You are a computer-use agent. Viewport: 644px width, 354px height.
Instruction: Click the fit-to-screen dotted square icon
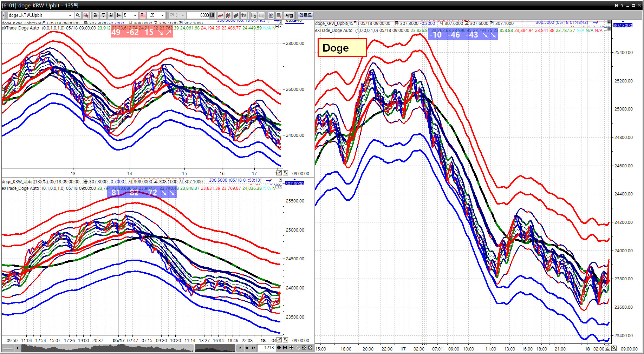point(304,348)
